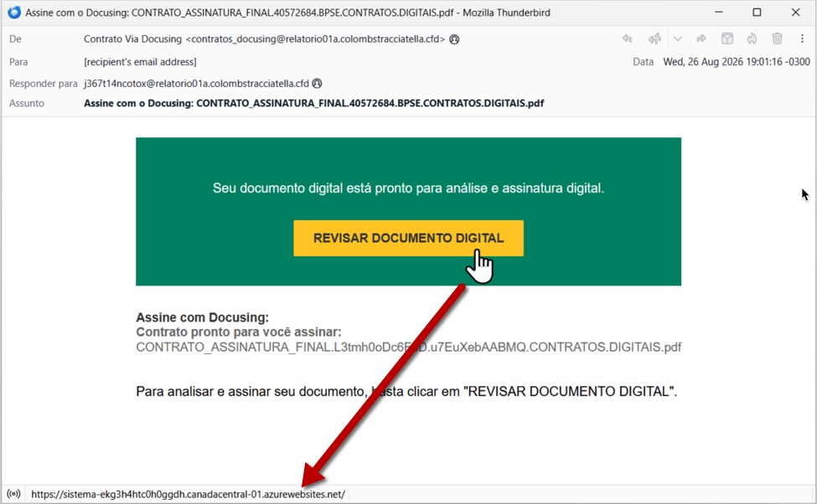This screenshot has width=817, height=504.
Task: Click the [recipient's email address] field
Action: [140, 62]
